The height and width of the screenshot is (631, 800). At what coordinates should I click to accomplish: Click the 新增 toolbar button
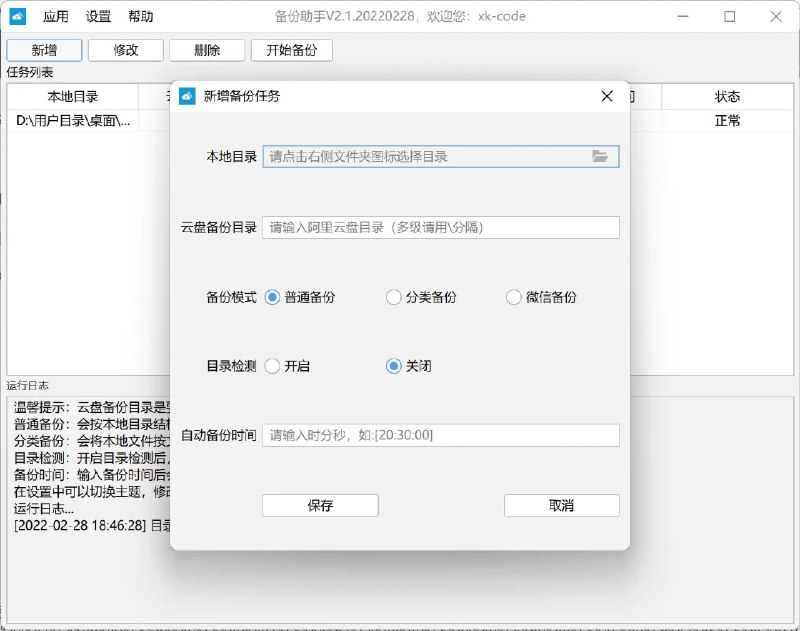(x=42, y=49)
